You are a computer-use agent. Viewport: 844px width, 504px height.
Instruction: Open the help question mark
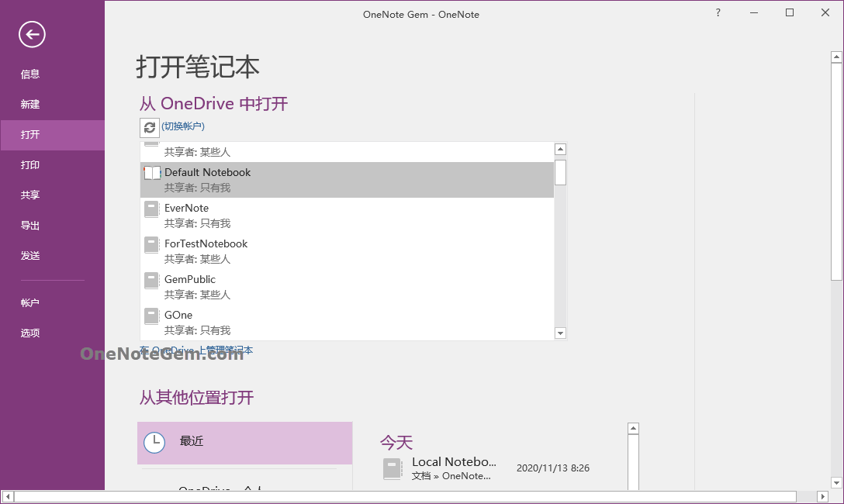[x=718, y=12]
